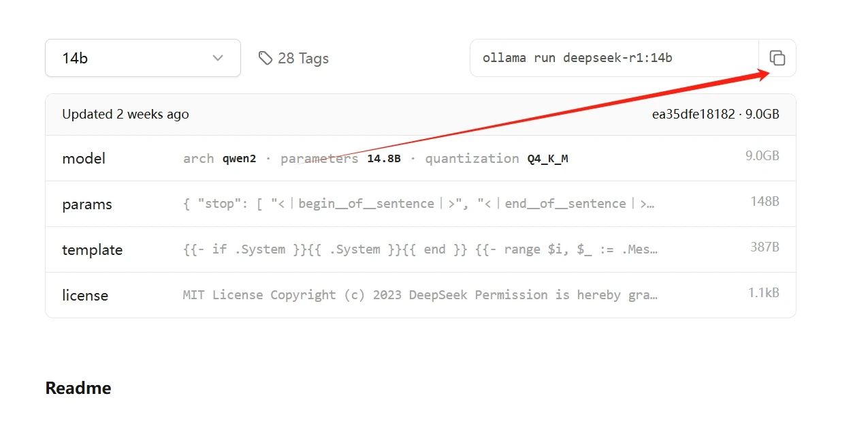Screen dimensions: 868x428
Task: Click the template content starting '{{- if .System'
Action: 421,249
